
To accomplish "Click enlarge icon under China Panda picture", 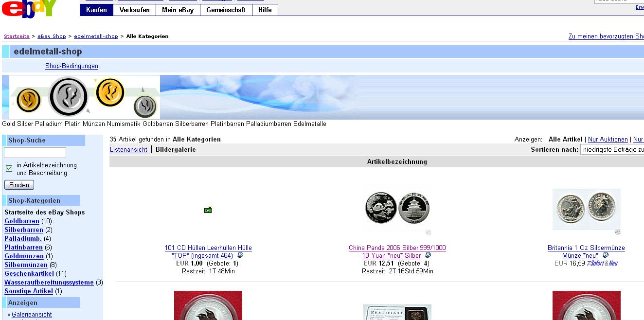I will click(x=428, y=232).
